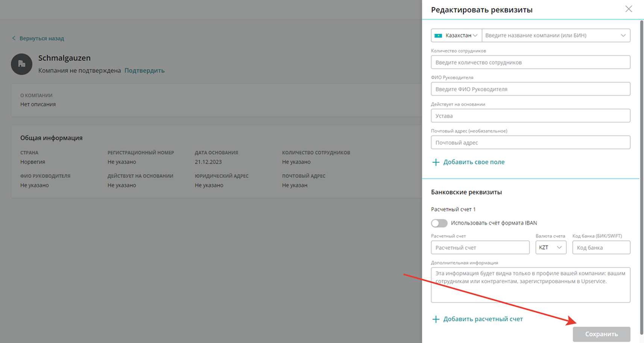Click the Вернуться назад link

click(42, 38)
